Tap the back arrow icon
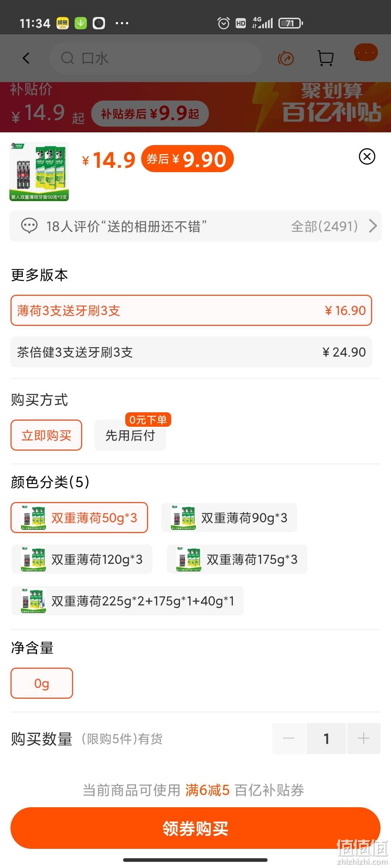 (x=26, y=58)
